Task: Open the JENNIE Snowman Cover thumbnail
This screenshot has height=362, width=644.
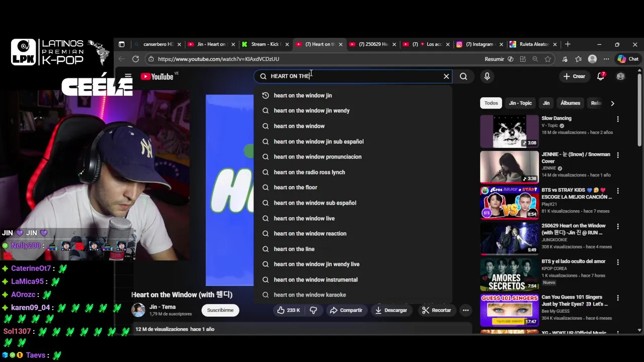Action: tap(509, 167)
